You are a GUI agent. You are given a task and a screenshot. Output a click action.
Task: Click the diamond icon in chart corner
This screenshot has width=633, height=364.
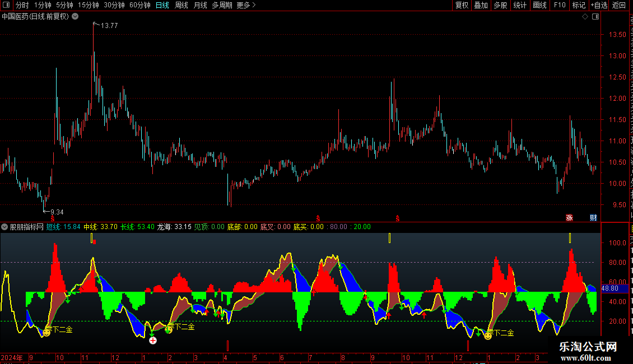pos(585,17)
